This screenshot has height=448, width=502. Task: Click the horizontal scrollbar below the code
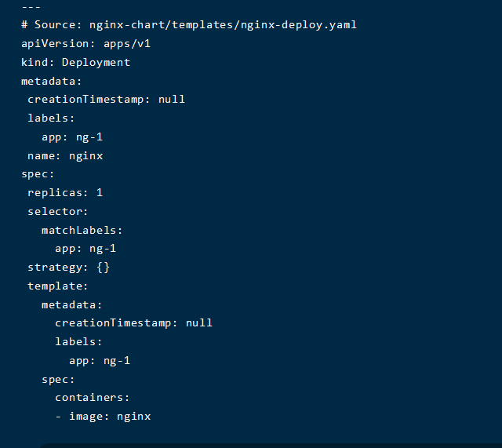click(x=267, y=444)
